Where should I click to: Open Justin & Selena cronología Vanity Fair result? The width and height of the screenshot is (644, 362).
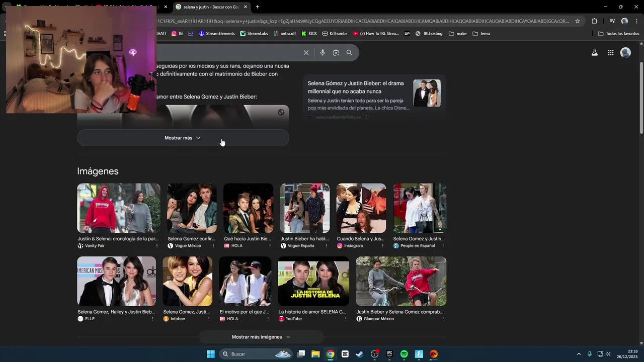tap(118, 239)
